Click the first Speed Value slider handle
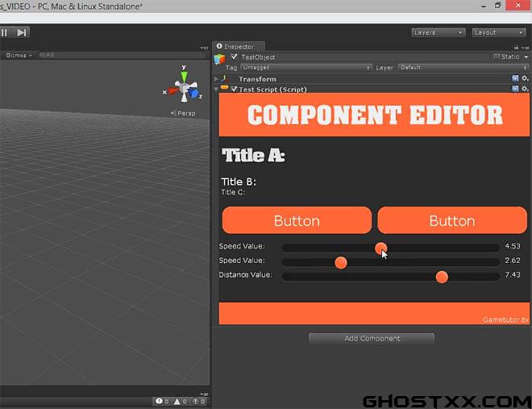Screen dimensions: 532x409 (x=381, y=248)
